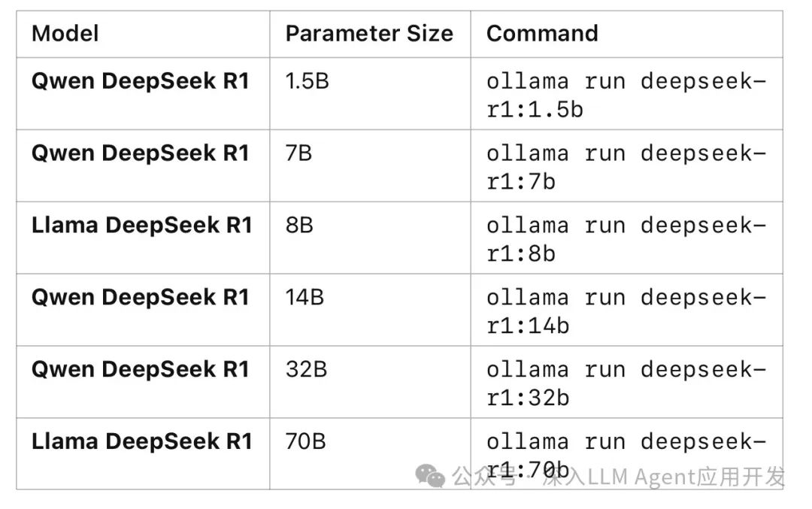The width and height of the screenshot is (812, 509).
Task: Click the 1.5B parameter size cell
Action: (x=307, y=81)
